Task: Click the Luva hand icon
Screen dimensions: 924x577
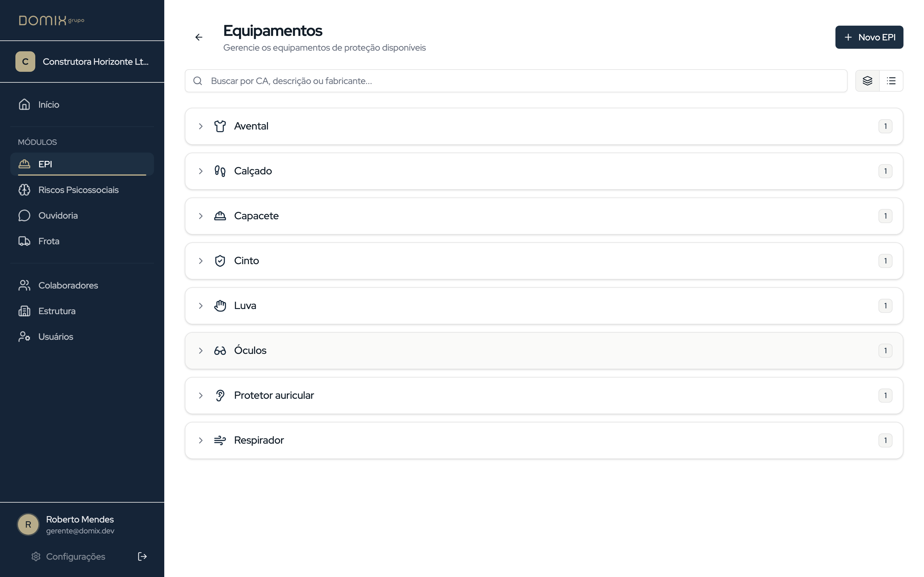Action: pyautogui.click(x=220, y=306)
